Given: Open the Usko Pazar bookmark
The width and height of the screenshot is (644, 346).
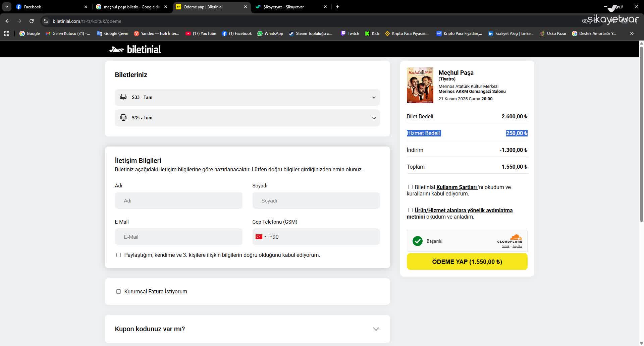Looking at the screenshot, I should 553,34.
